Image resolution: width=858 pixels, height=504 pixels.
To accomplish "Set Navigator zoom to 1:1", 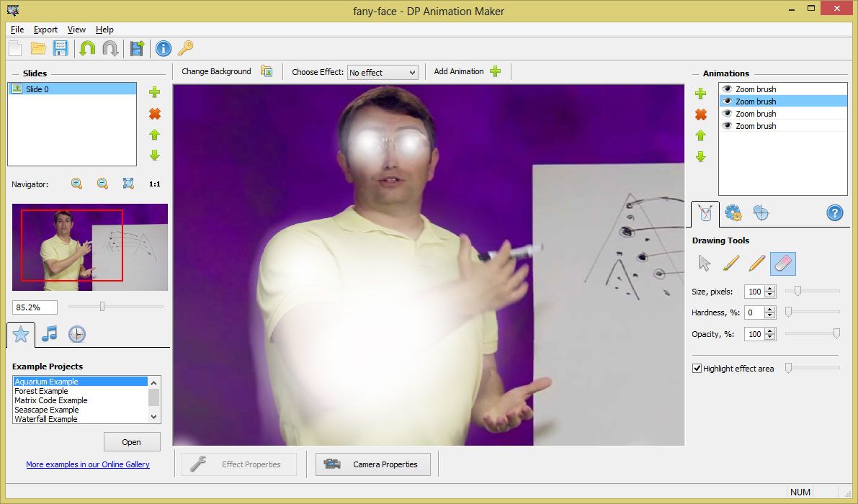I will pos(155,184).
